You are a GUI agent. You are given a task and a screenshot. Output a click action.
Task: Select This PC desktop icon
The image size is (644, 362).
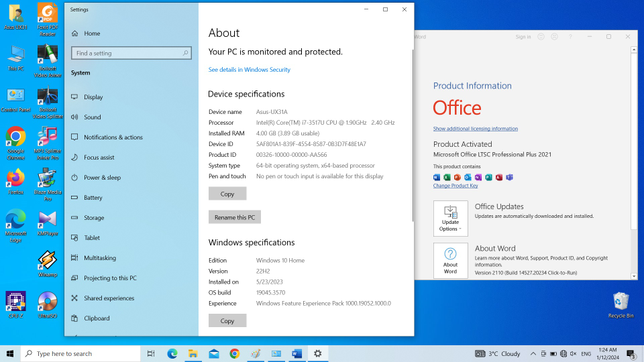pos(15,58)
